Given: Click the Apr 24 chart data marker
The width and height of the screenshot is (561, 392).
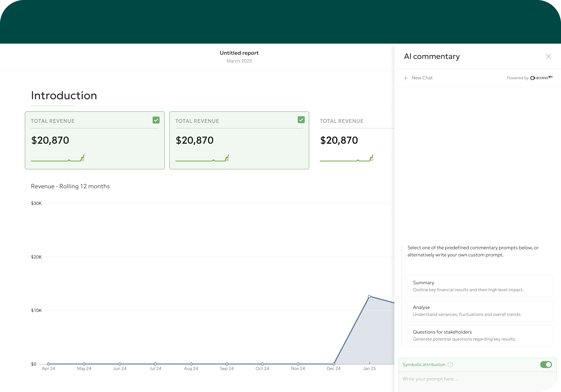Looking at the screenshot, I should click(48, 364).
